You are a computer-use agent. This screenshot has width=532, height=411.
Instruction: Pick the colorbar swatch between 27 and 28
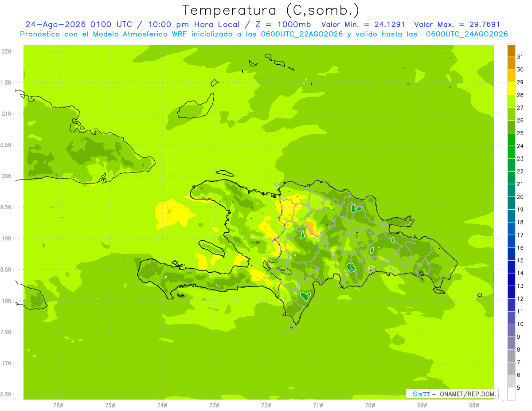click(511, 102)
